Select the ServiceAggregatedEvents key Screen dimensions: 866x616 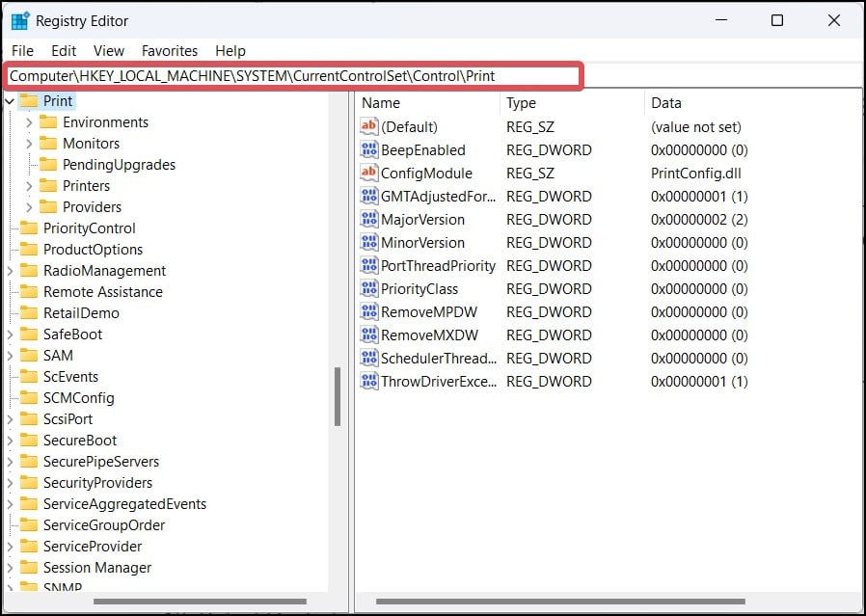click(124, 504)
